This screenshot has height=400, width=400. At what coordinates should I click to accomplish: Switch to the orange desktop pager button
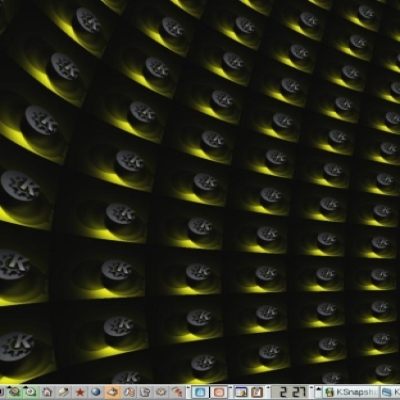point(219,392)
